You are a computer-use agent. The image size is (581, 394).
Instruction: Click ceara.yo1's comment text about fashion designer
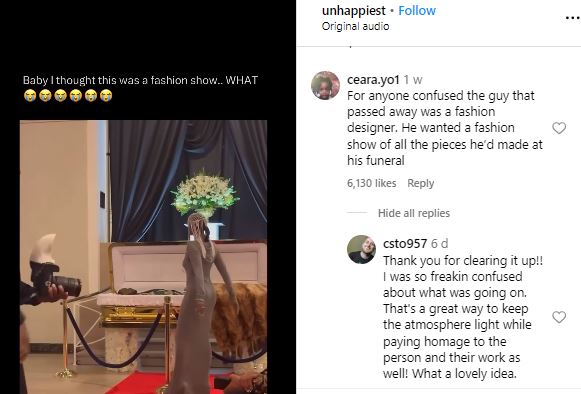pyautogui.click(x=445, y=128)
